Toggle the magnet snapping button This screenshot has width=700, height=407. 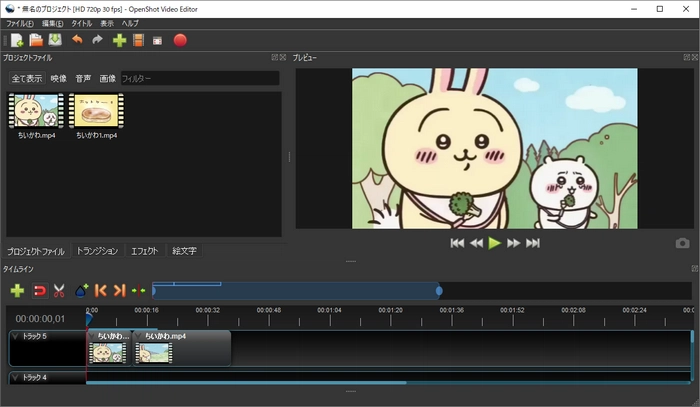coord(39,290)
